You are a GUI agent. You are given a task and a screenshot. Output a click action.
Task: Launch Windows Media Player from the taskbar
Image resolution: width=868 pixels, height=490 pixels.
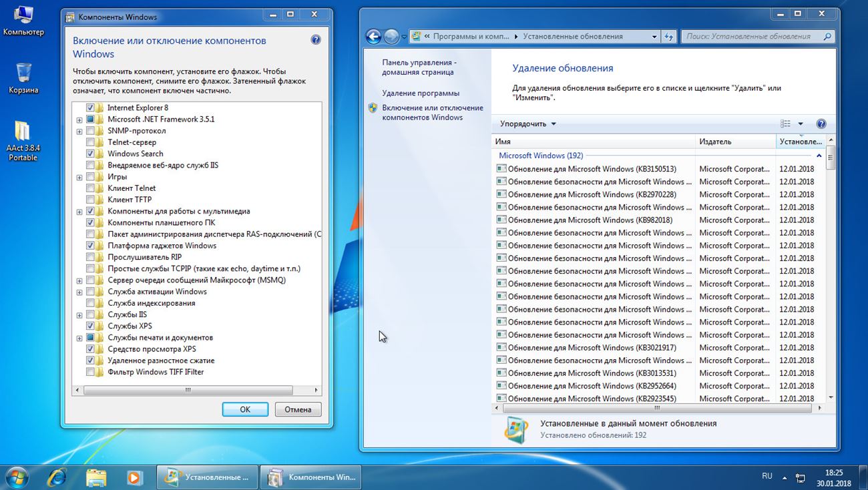coord(135,477)
